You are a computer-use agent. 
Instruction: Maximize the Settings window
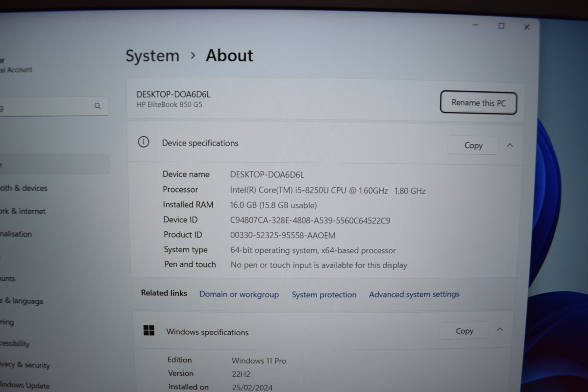click(501, 26)
